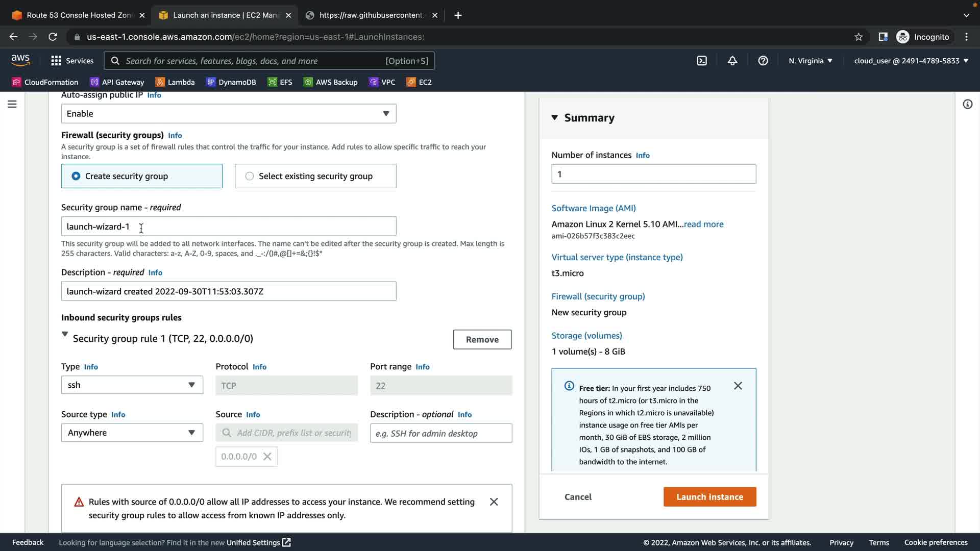Open the hamburger side navigation menu

click(12, 104)
